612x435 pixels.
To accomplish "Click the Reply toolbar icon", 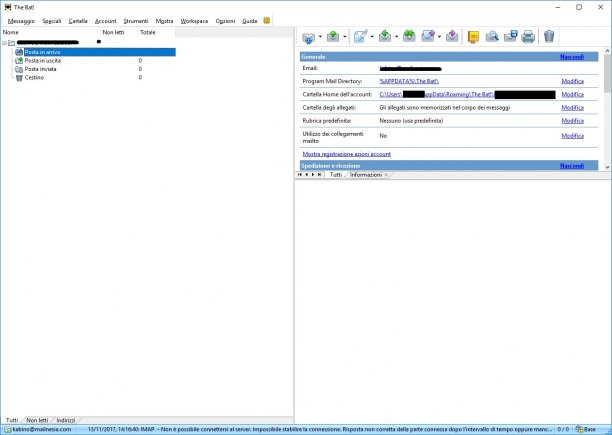I will [x=385, y=37].
